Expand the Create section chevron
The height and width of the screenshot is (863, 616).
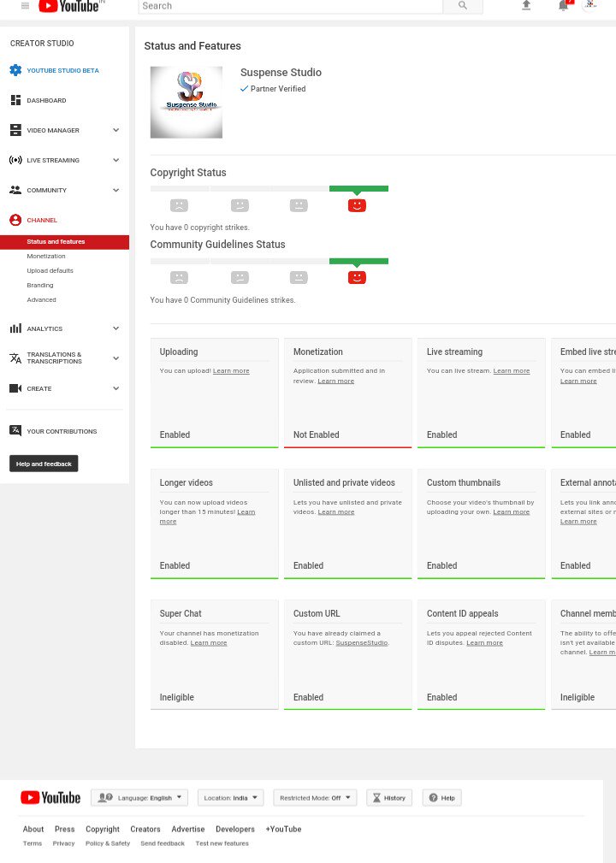(115, 388)
